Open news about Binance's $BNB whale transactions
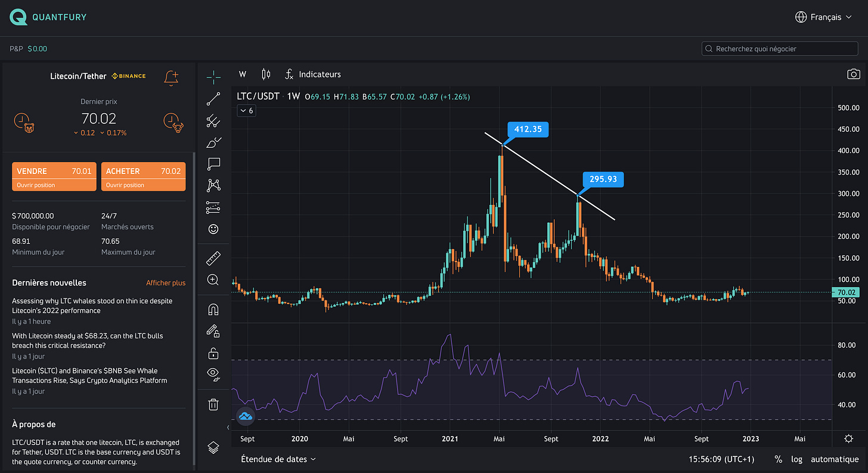The height and width of the screenshot is (473, 868). point(89,375)
